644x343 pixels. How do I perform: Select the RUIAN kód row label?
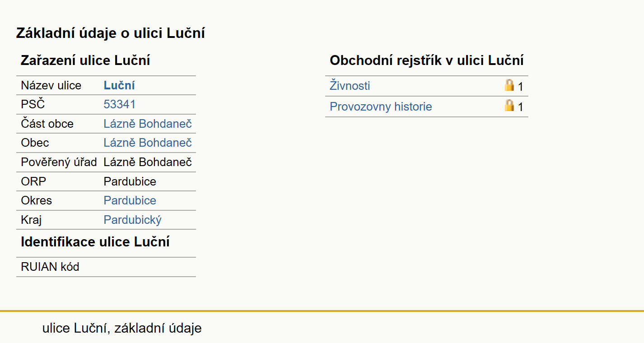(x=50, y=267)
